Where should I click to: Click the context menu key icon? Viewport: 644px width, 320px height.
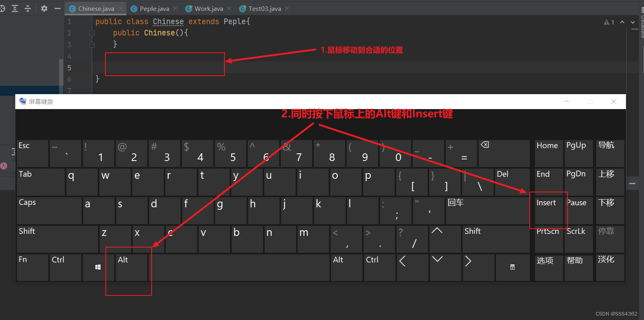[512, 268]
